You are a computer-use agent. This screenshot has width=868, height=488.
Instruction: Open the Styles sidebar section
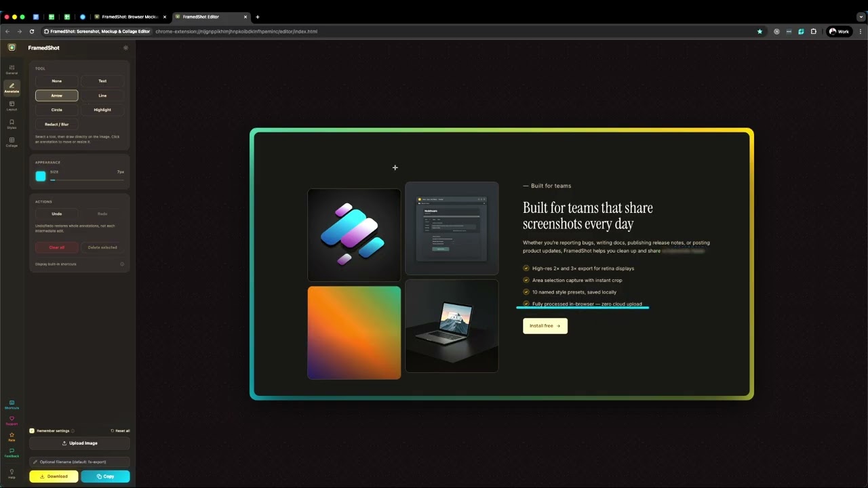pyautogui.click(x=12, y=124)
